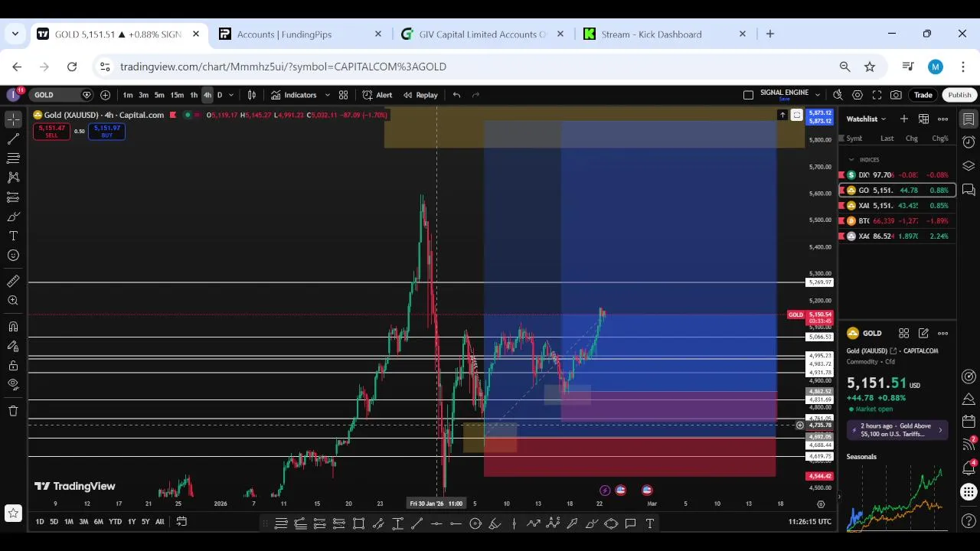Image resolution: width=980 pixels, height=551 pixels.
Task: Open the indicator templates grid icon
Action: pyautogui.click(x=343, y=95)
